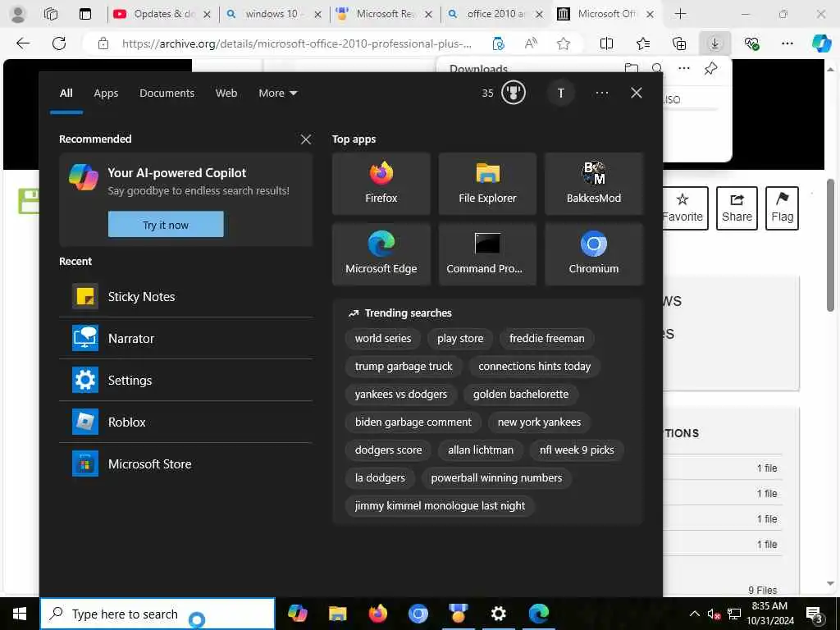Open Firefox from the taskbar

click(377, 614)
